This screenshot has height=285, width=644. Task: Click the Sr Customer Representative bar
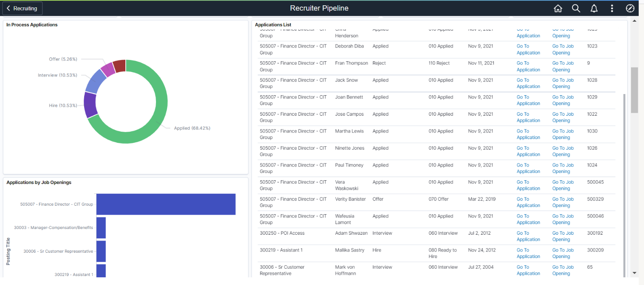click(x=101, y=251)
